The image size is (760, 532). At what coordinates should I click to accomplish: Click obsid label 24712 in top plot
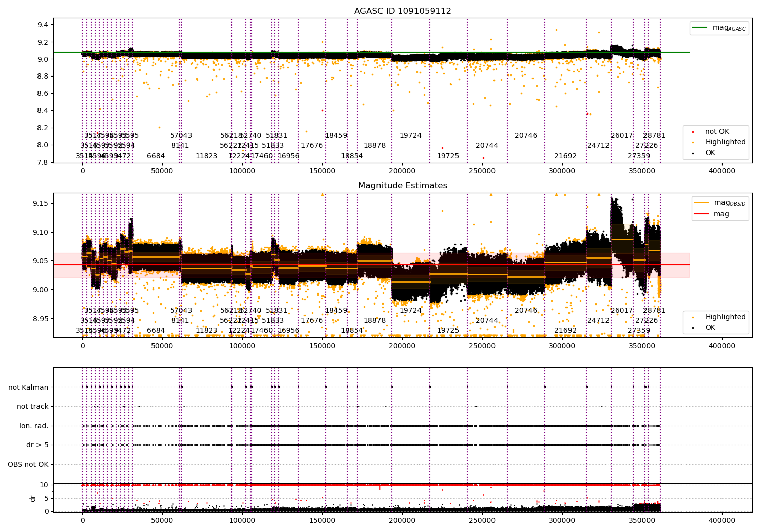click(x=598, y=145)
